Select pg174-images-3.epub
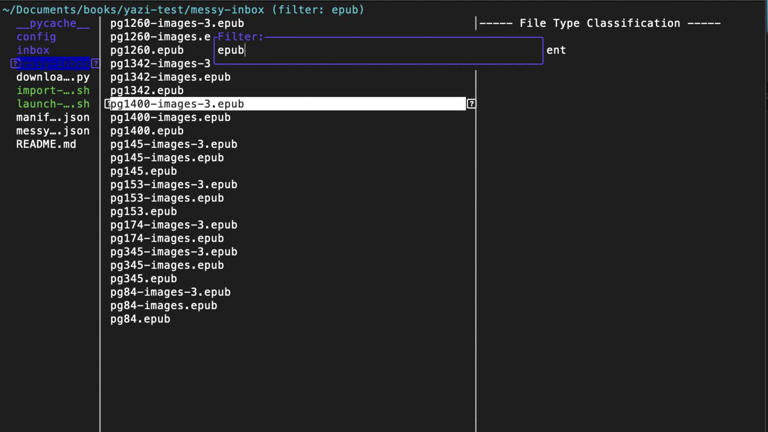The image size is (768, 432). click(173, 225)
